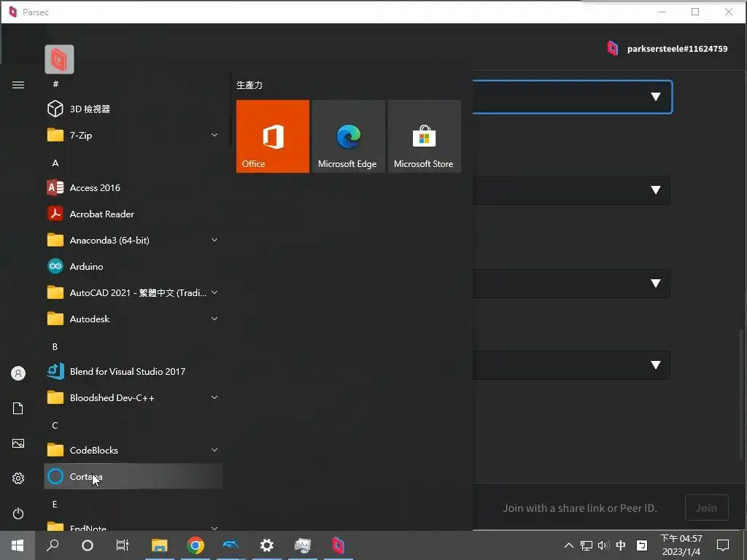This screenshot has height=560, width=747.
Task: Open the fourth Parsec settings dropdown
Action: click(571, 365)
